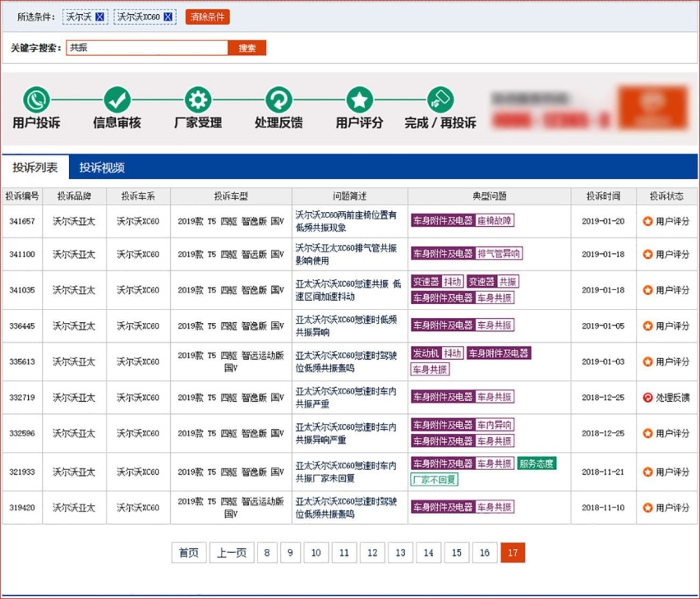The image size is (700, 599).
Task: Click the 投诉时间 column header
Action: 603,196
